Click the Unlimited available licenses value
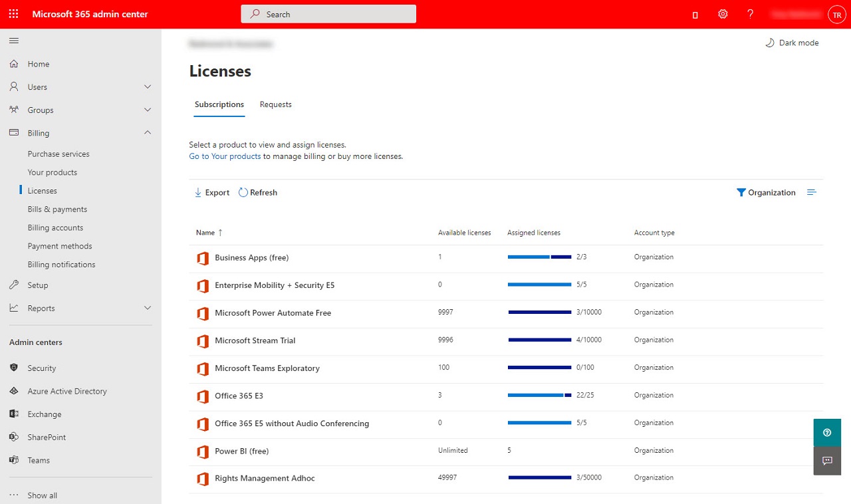 (x=453, y=450)
